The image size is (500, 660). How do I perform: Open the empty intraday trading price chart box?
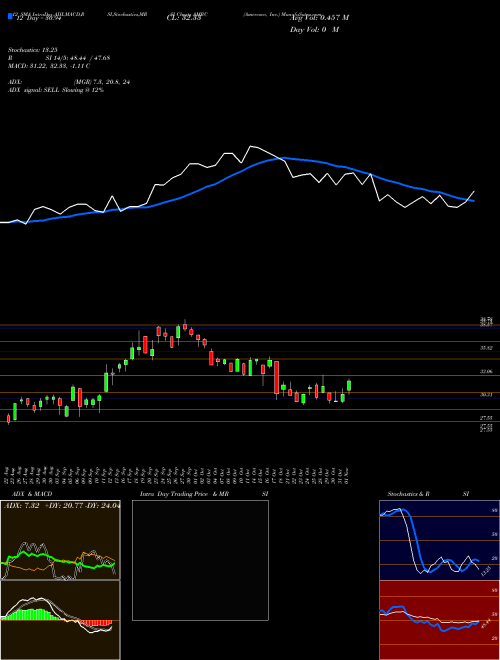click(x=200, y=560)
